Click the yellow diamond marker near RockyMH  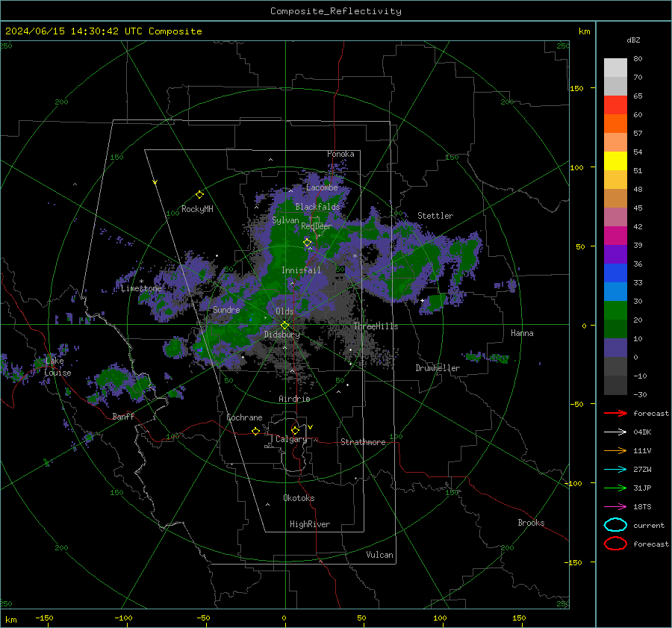pyautogui.click(x=199, y=195)
